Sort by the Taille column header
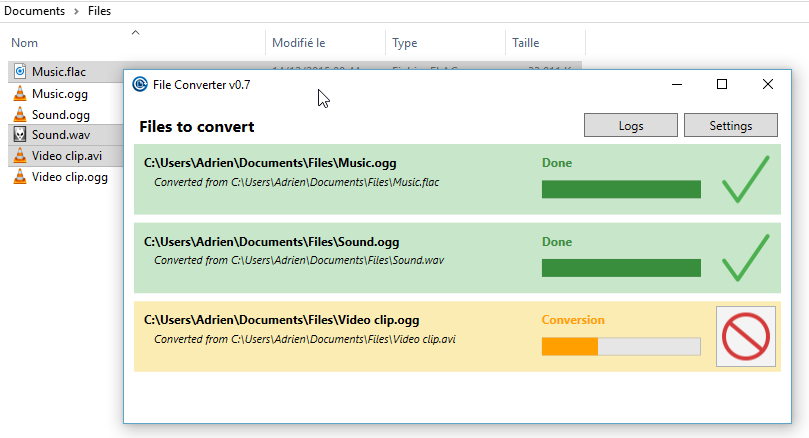 526,43
